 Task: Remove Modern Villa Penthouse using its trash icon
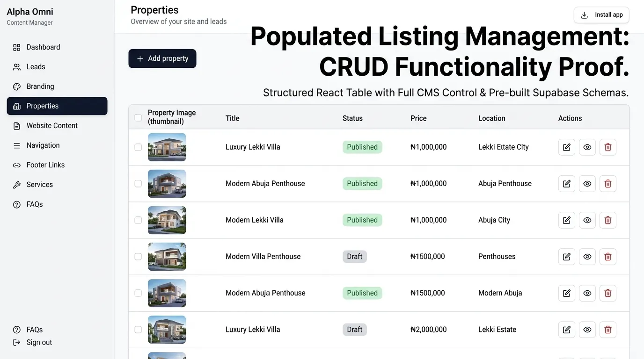click(608, 257)
